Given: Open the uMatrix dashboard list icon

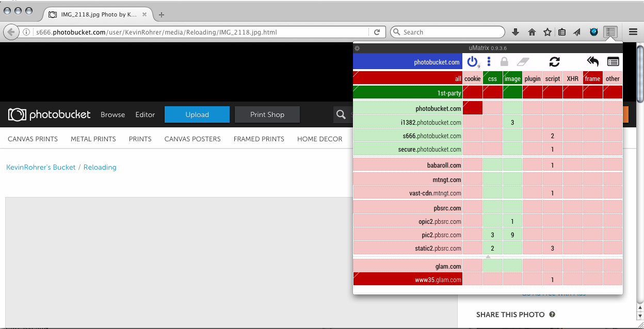Looking at the screenshot, I should pyautogui.click(x=613, y=62).
